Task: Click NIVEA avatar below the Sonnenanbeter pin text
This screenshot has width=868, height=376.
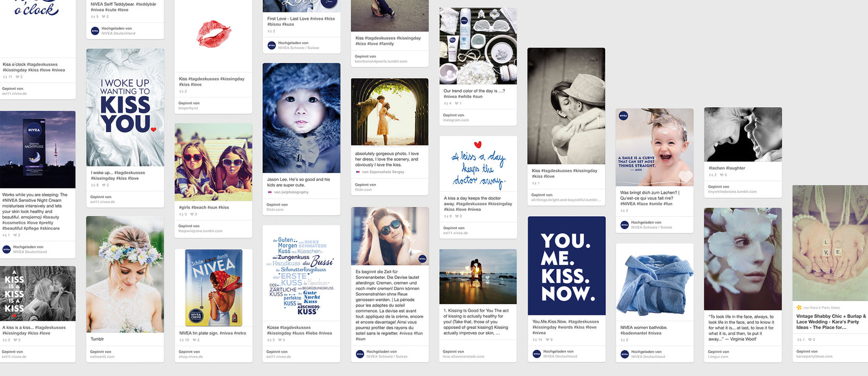Action: point(360,354)
